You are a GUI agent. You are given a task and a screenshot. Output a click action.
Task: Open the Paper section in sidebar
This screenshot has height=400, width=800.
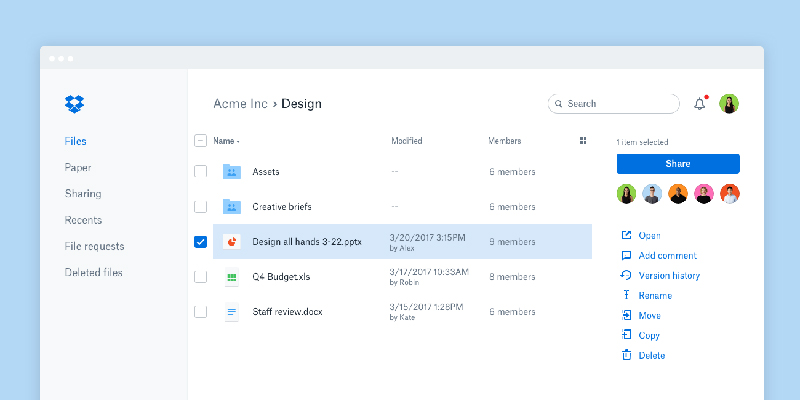coord(78,168)
